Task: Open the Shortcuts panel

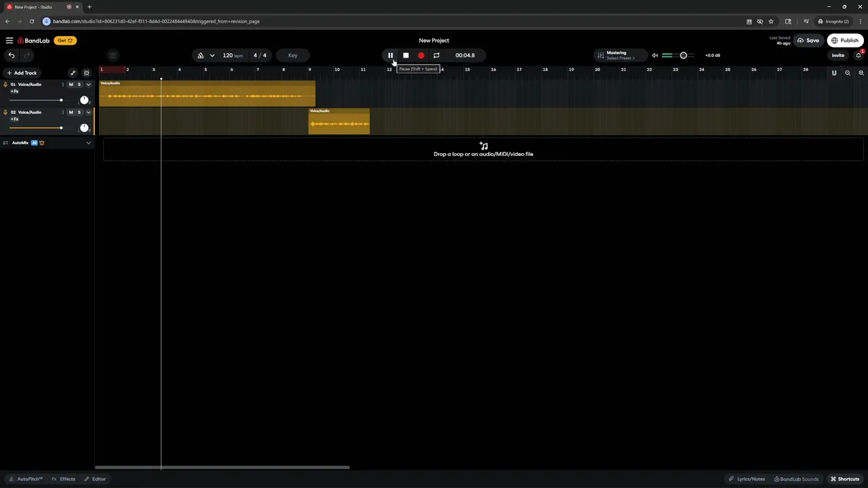Action: point(845,479)
